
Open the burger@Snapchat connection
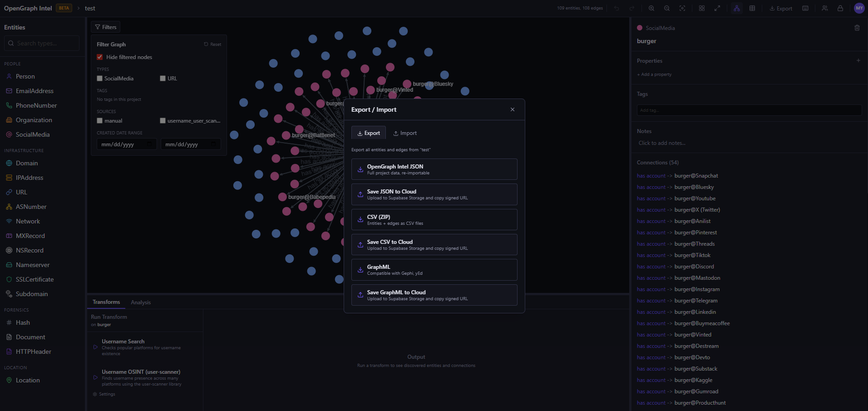click(x=696, y=176)
